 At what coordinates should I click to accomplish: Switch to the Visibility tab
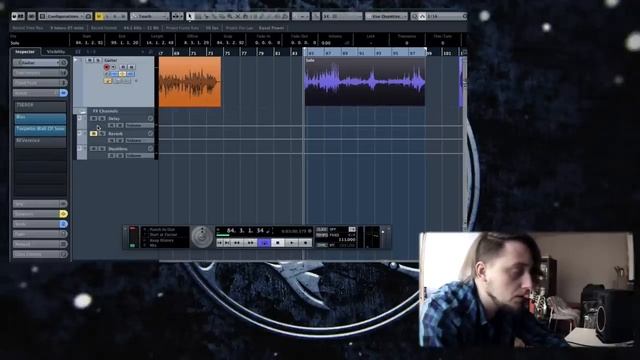point(56,52)
